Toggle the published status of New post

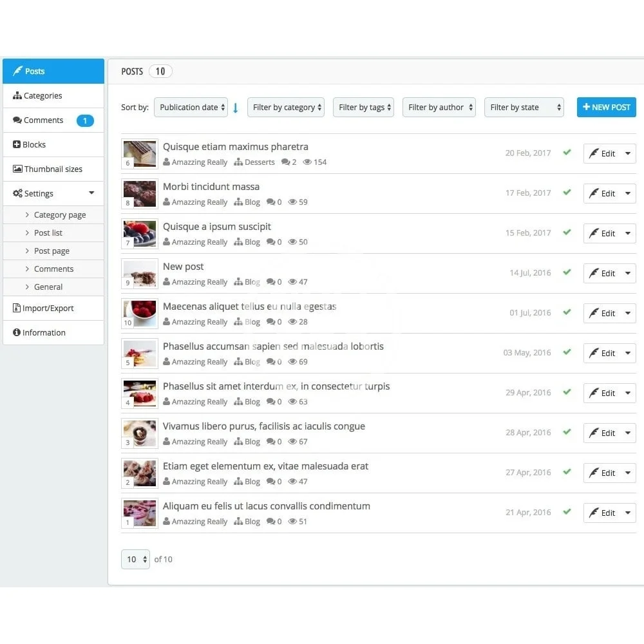coord(567,272)
